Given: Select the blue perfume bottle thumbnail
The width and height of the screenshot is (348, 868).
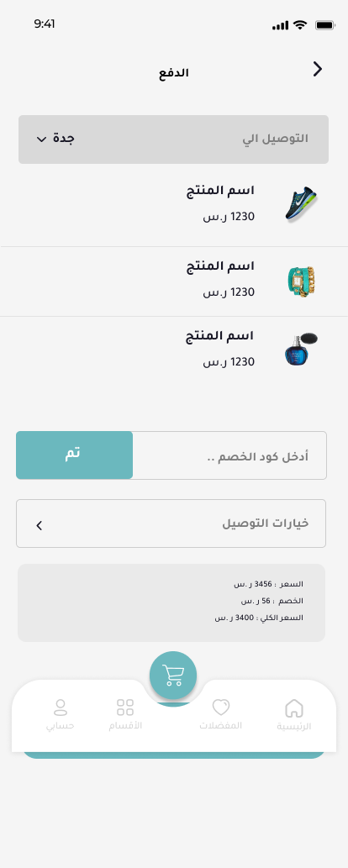Looking at the screenshot, I should click(301, 350).
